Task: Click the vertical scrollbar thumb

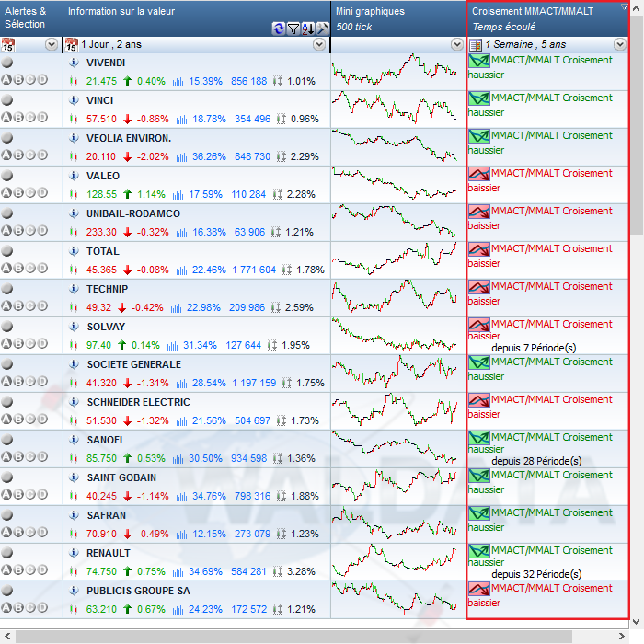Action: click(637, 125)
